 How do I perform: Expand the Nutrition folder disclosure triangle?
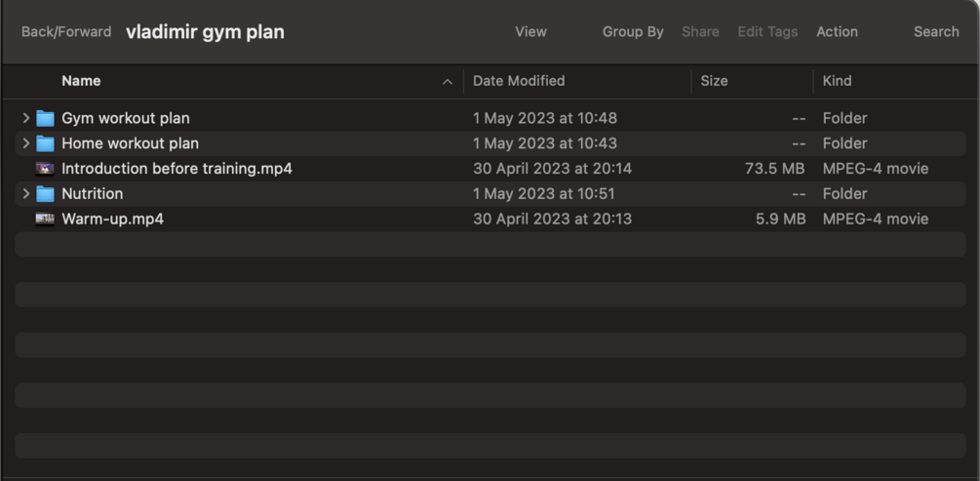pyautogui.click(x=25, y=194)
